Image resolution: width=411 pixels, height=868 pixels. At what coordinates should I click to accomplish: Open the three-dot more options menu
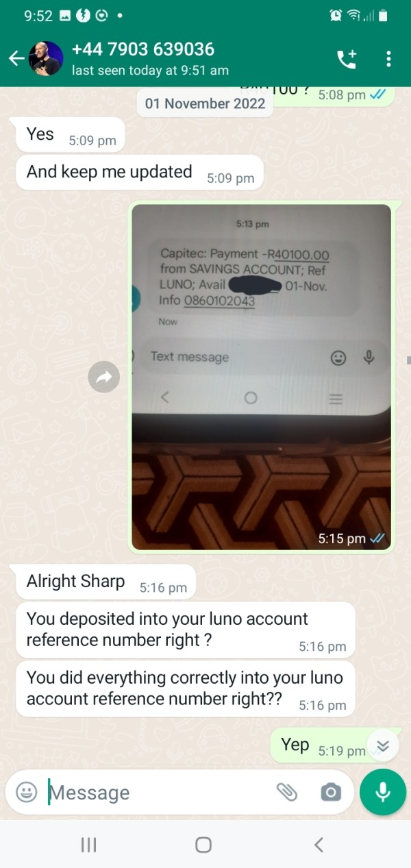coord(388,59)
